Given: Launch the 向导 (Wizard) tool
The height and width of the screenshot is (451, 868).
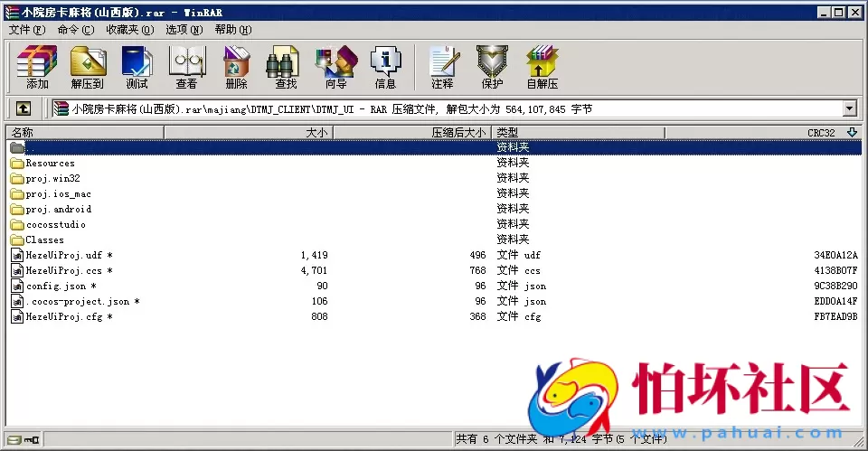Looking at the screenshot, I should (x=336, y=67).
